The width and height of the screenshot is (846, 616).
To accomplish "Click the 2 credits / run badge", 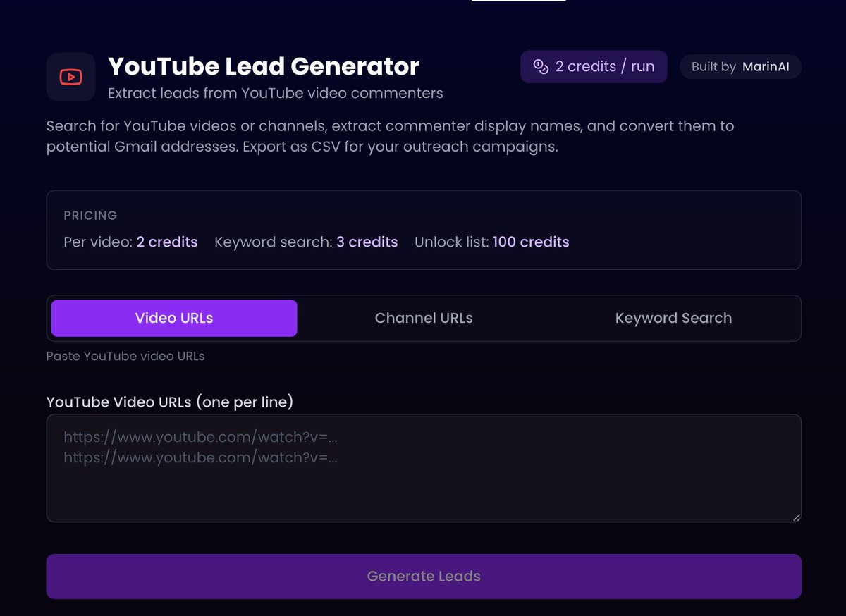I will point(594,67).
